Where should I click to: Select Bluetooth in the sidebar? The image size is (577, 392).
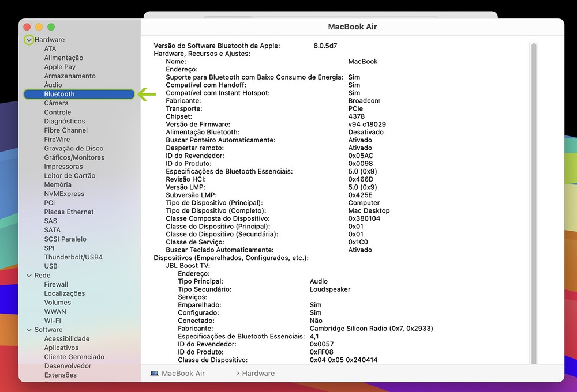point(59,94)
